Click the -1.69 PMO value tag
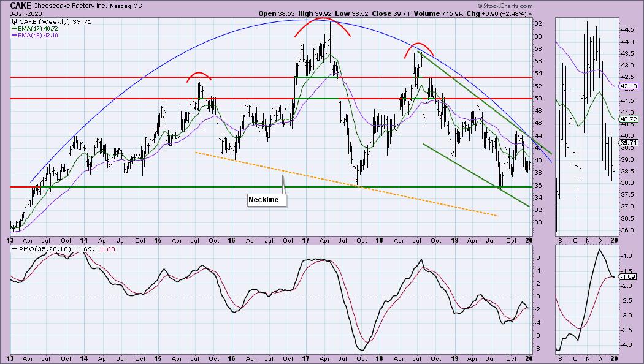 (x=629, y=276)
